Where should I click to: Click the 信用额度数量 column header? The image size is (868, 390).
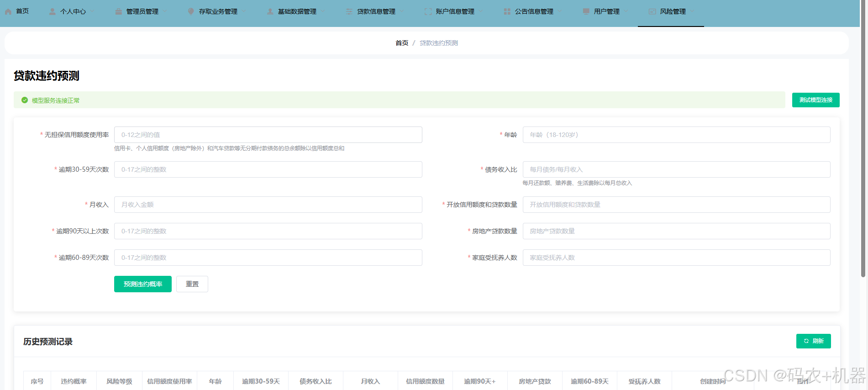tap(425, 381)
